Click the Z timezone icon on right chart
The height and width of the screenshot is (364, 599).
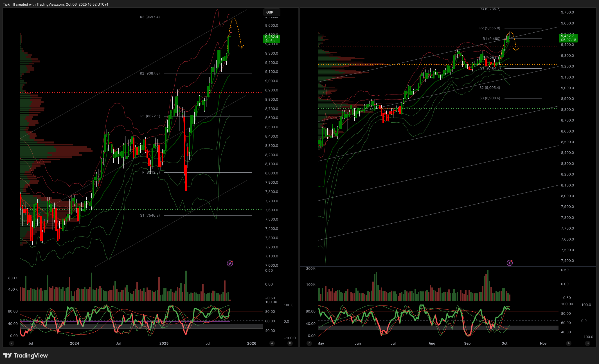click(309, 343)
